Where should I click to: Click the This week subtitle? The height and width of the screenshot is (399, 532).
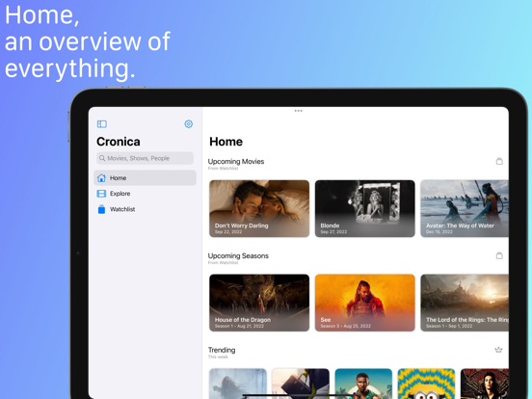tap(218, 357)
